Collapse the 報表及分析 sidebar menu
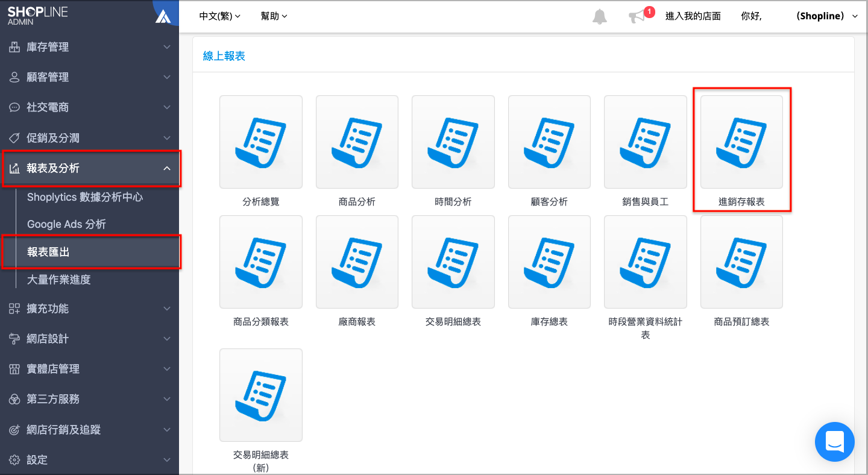 (90, 168)
